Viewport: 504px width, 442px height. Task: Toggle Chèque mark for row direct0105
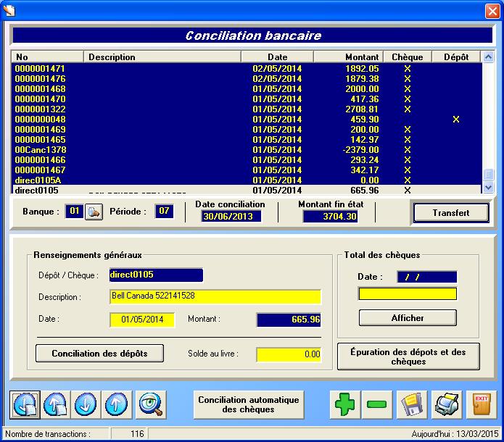point(407,191)
